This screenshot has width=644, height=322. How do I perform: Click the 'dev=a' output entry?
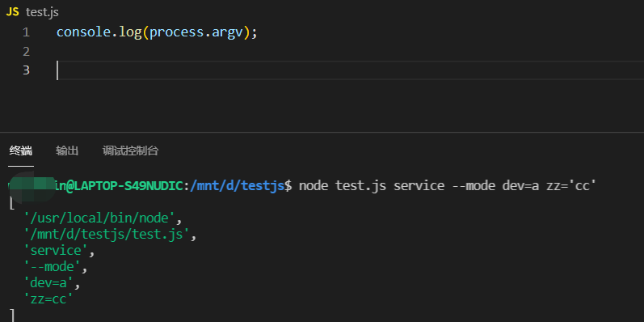48,283
